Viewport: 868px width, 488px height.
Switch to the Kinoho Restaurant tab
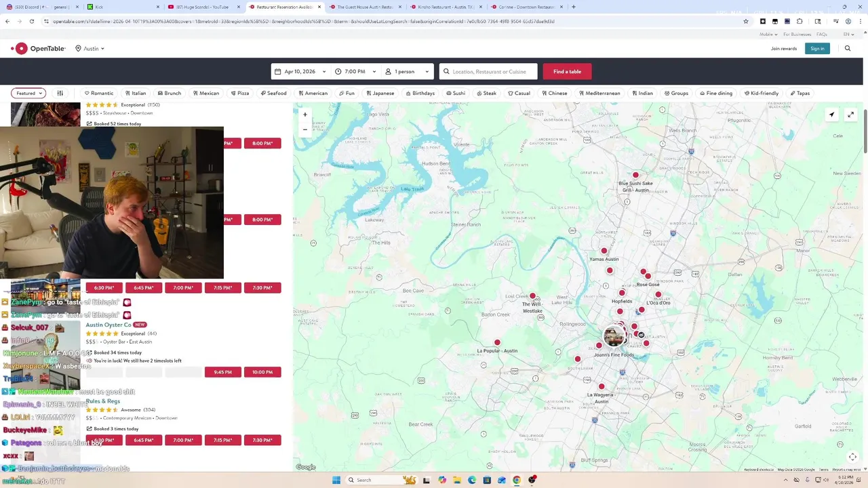coord(446,7)
